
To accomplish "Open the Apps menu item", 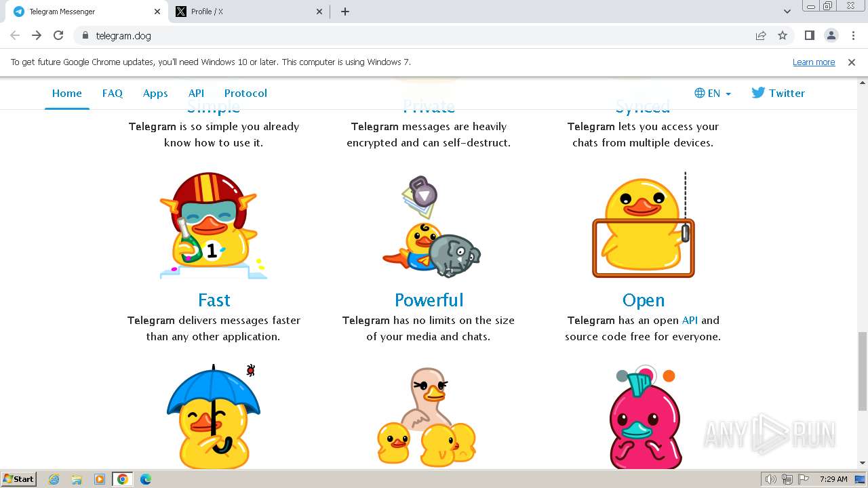I will pyautogui.click(x=155, y=93).
